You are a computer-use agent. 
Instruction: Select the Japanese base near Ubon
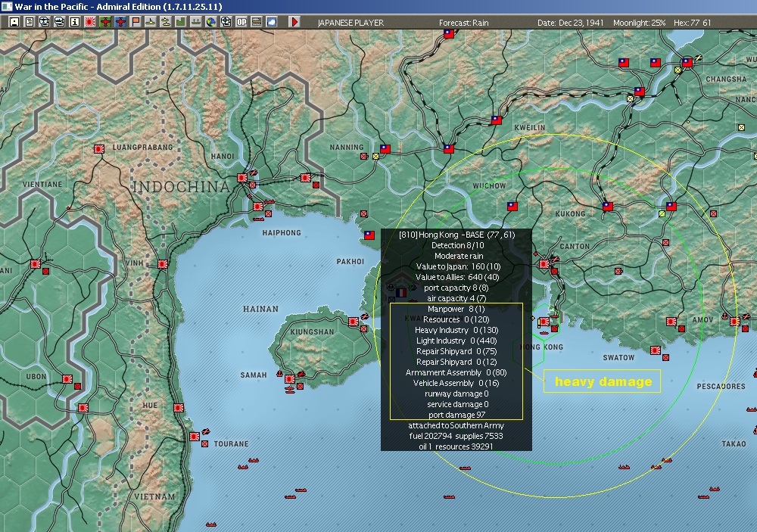[67, 379]
